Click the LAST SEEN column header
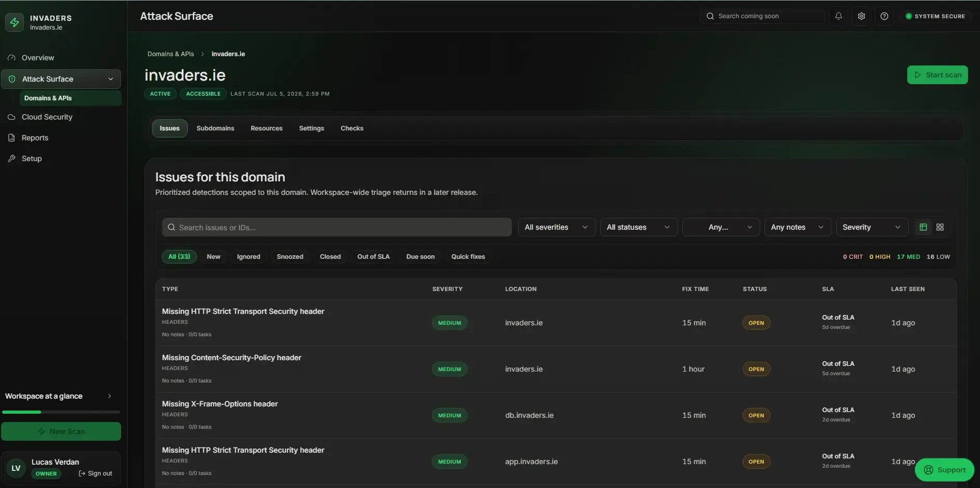Image resolution: width=980 pixels, height=488 pixels. (x=908, y=289)
